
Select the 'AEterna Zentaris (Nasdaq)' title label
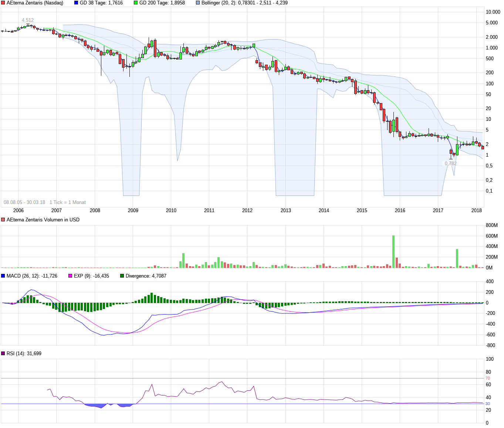[35, 3]
